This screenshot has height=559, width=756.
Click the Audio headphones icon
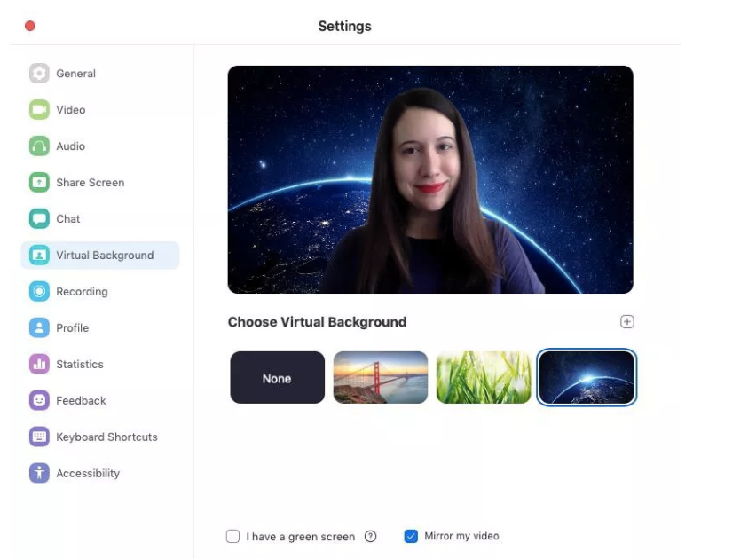(39, 146)
